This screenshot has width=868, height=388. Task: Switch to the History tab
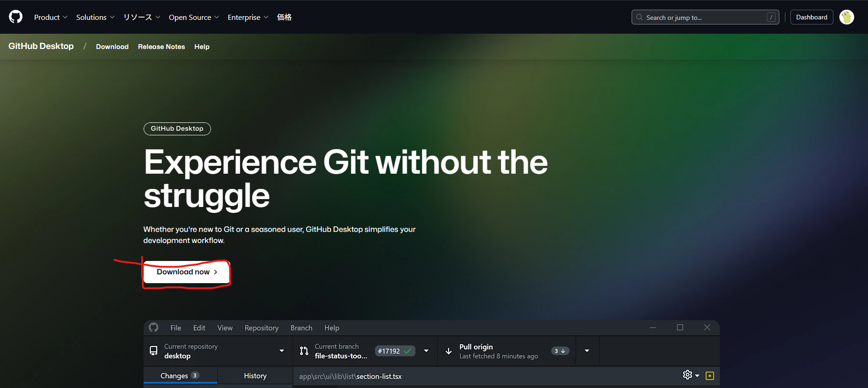(255, 376)
